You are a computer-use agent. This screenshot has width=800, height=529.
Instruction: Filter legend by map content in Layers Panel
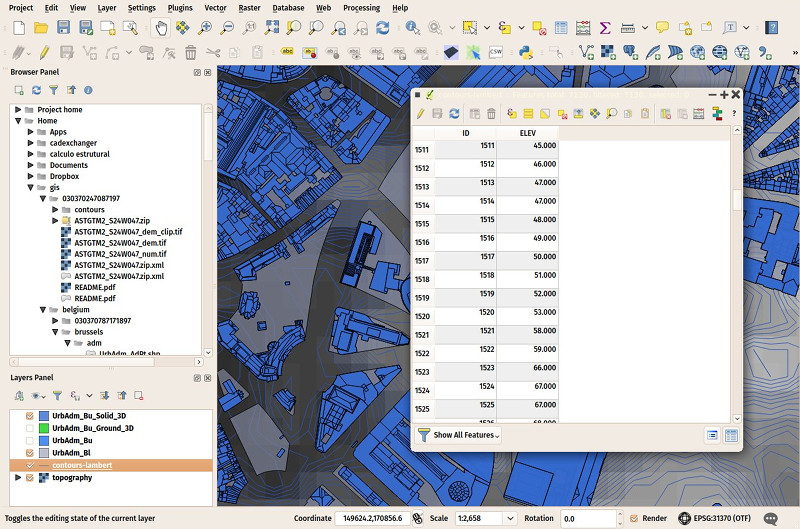point(57,395)
